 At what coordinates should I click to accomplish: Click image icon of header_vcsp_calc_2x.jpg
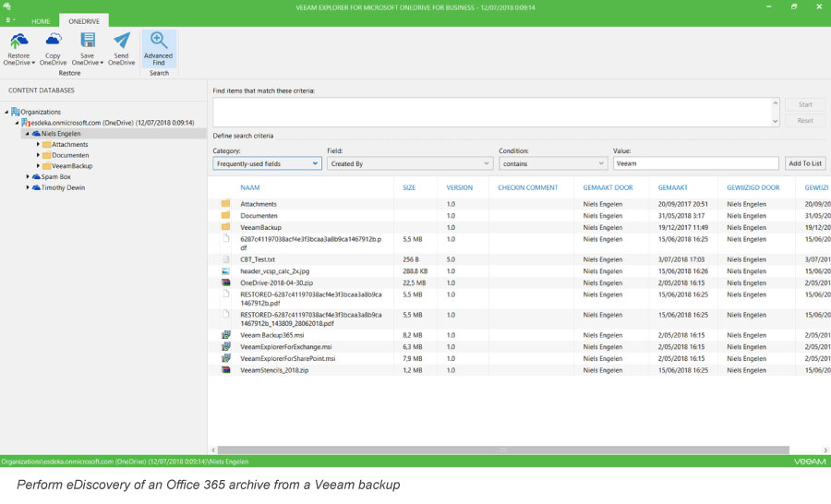pos(226,270)
